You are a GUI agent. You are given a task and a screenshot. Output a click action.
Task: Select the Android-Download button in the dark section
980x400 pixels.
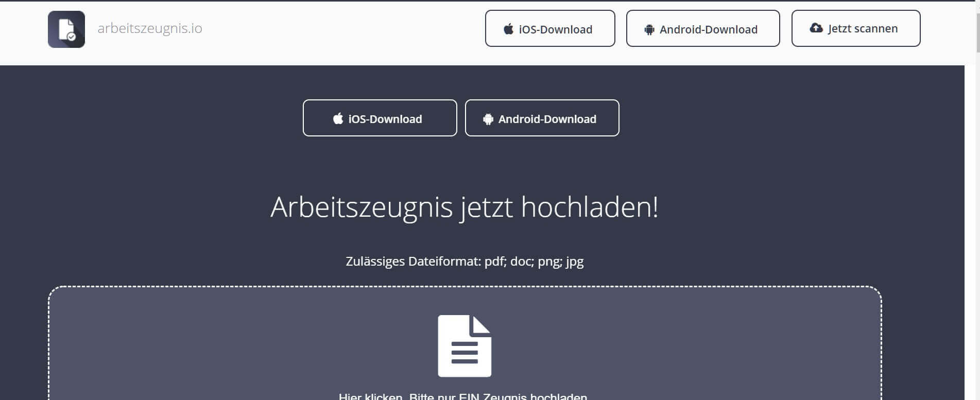542,118
